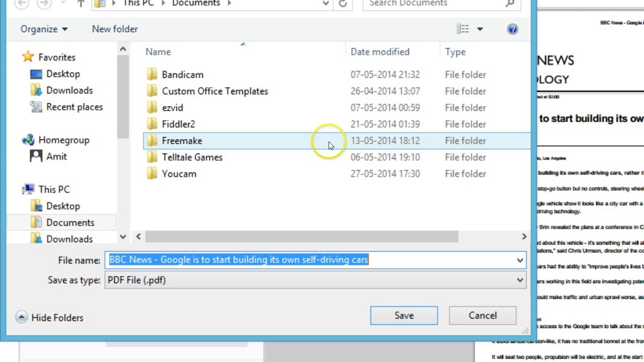Screen dimensions: 644x362
Task: Refresh the Documents folder listing
Action: tap(343, 4)
